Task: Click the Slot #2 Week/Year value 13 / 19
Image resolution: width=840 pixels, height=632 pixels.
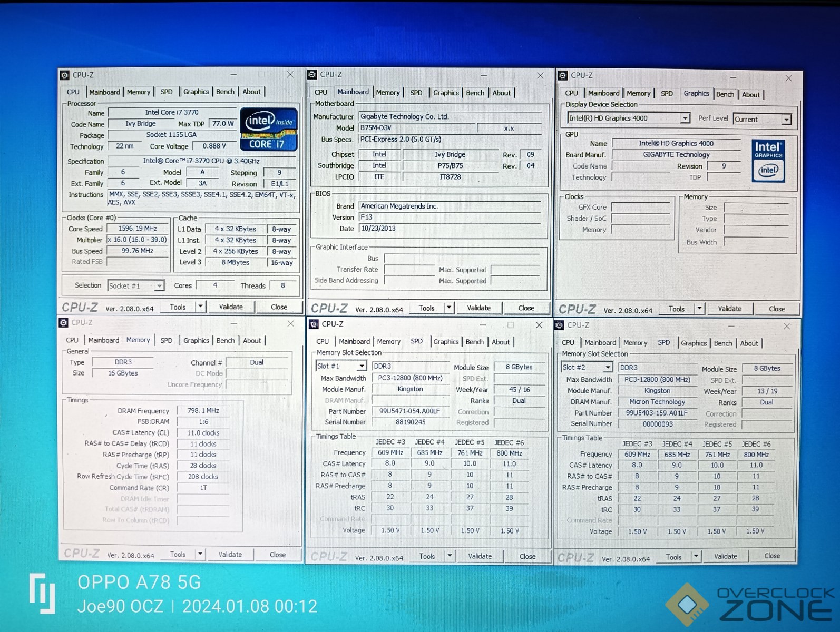Action: tap(767, 391)
